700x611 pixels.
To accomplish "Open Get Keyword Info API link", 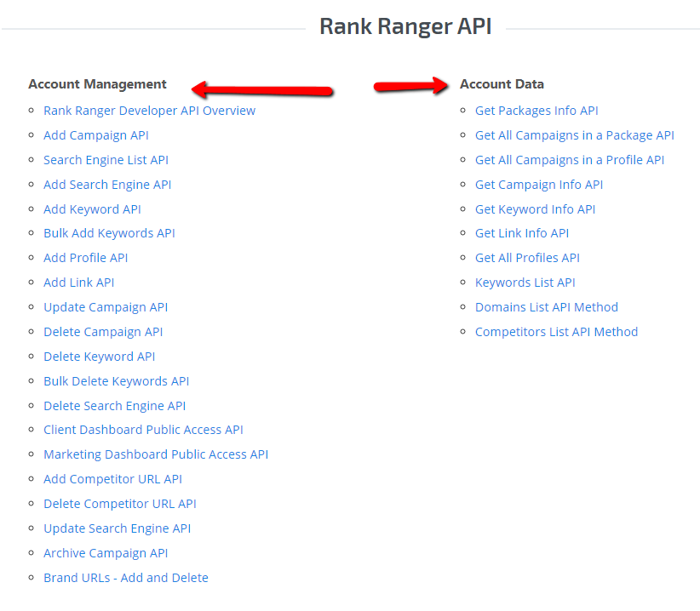I will pos(536,209).
